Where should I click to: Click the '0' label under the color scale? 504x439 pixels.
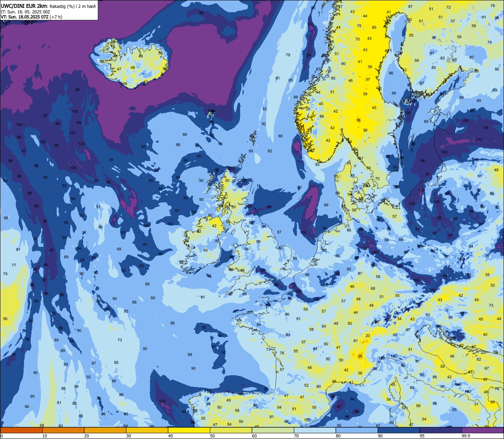coord(2,436)
